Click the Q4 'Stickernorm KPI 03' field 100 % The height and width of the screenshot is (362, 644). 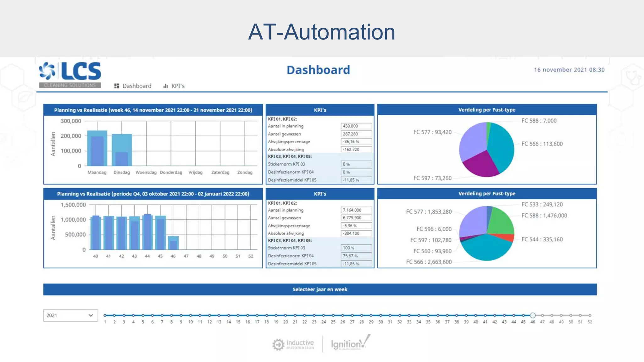pyautogui.click(x=356, y=248)
